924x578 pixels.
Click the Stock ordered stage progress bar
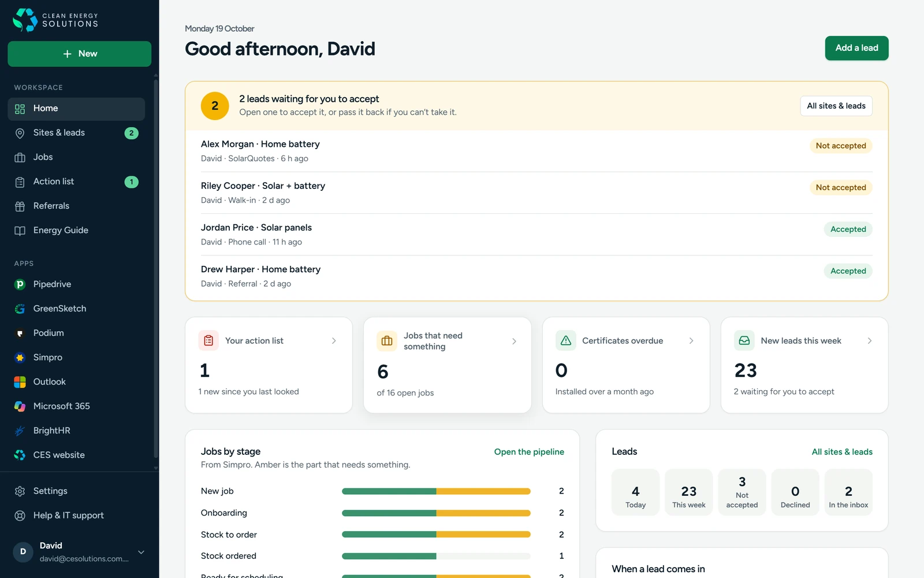[436, 556]
